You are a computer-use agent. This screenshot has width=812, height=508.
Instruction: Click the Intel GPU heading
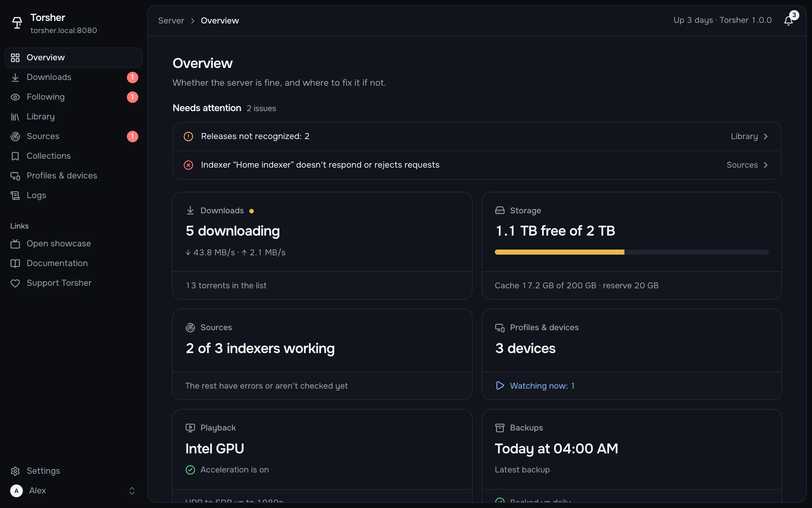pyautogui.click(x=215, y=449)
